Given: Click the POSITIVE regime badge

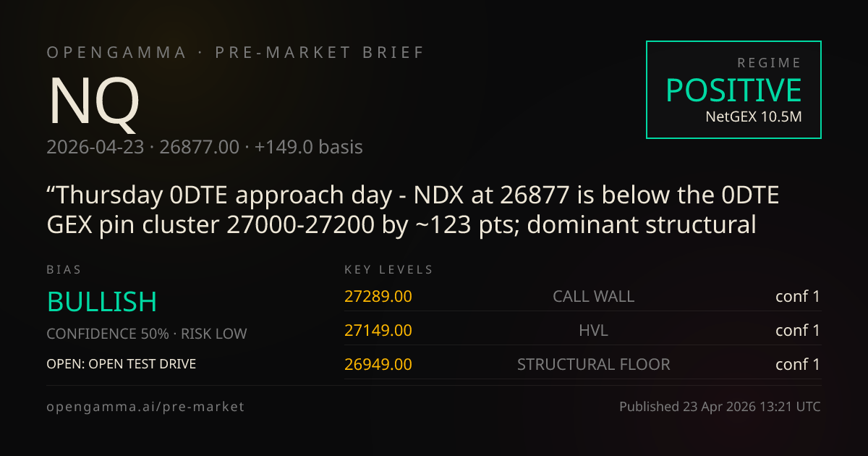Looking at the screenshot, I should click(x=733, y=90).
